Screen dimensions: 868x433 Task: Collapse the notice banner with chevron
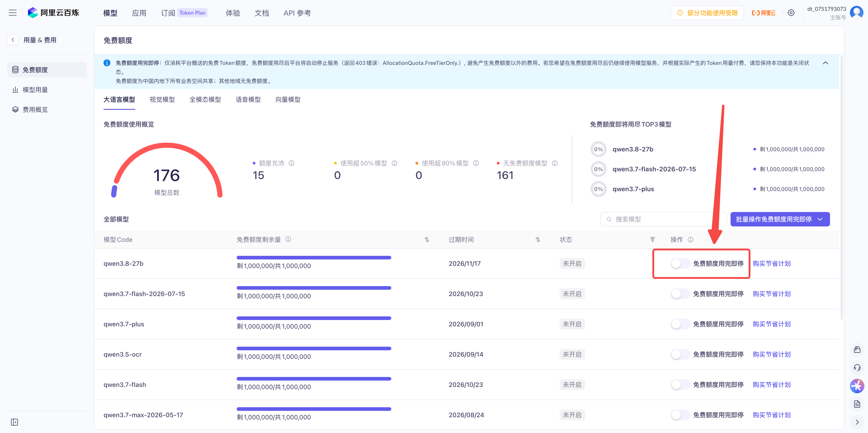[x=825, y=63]
